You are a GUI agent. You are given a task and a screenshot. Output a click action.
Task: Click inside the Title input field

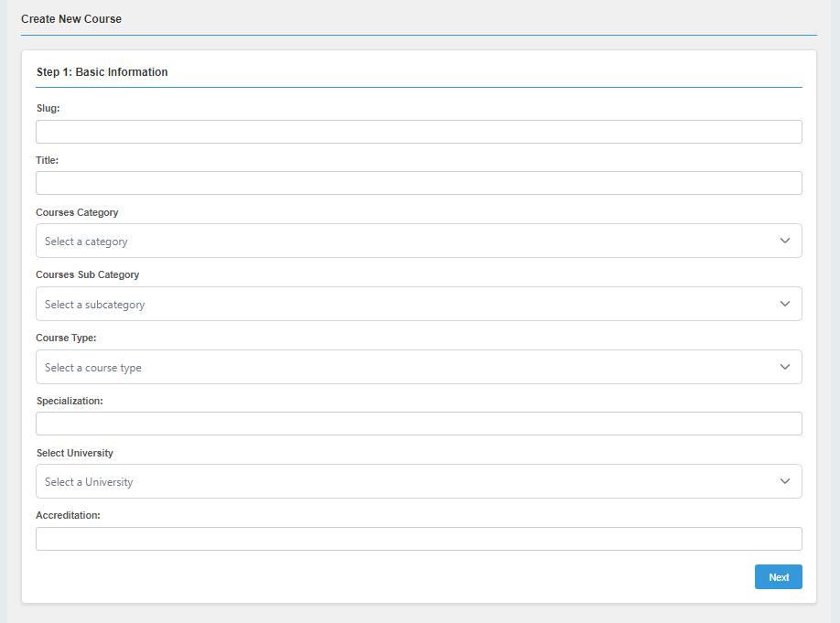pyautogui.click(x=418, y=182)
